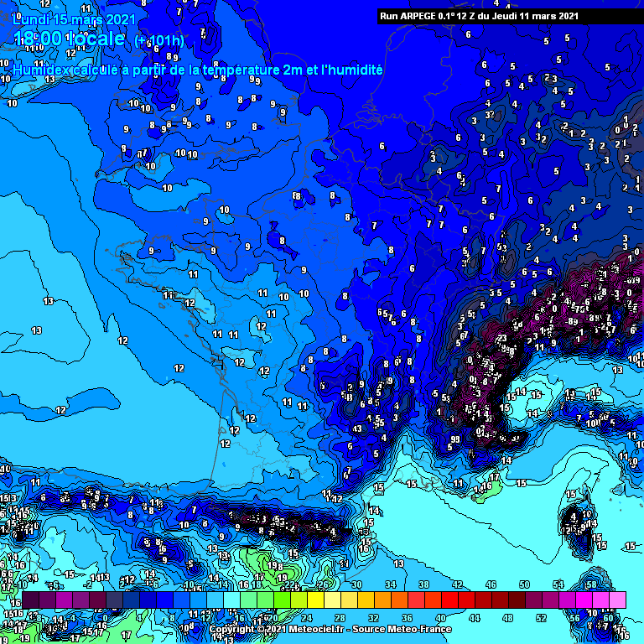Viewport: 644px width, 644px height.
Task: Click the bright red swatch in the legend
Action: pyautogui.click(x=449, y=600)
